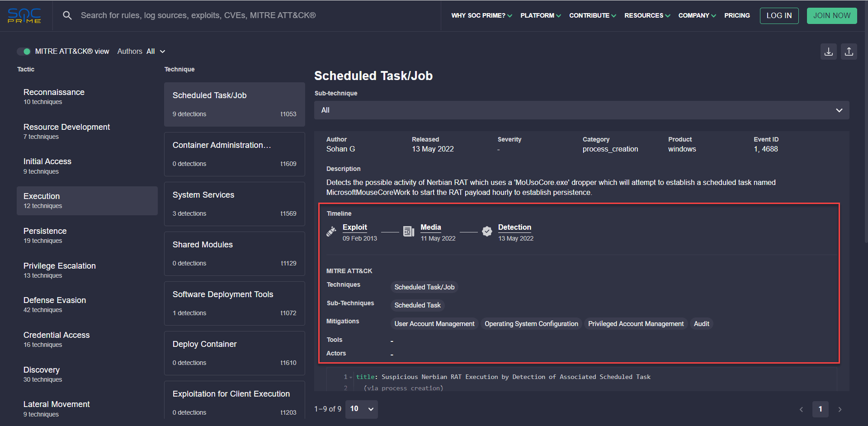Image resolution: width=868 pixels, height=426 pixels.
Task: Open the Shared Modules technique card
Action: [x=235, y=254]
